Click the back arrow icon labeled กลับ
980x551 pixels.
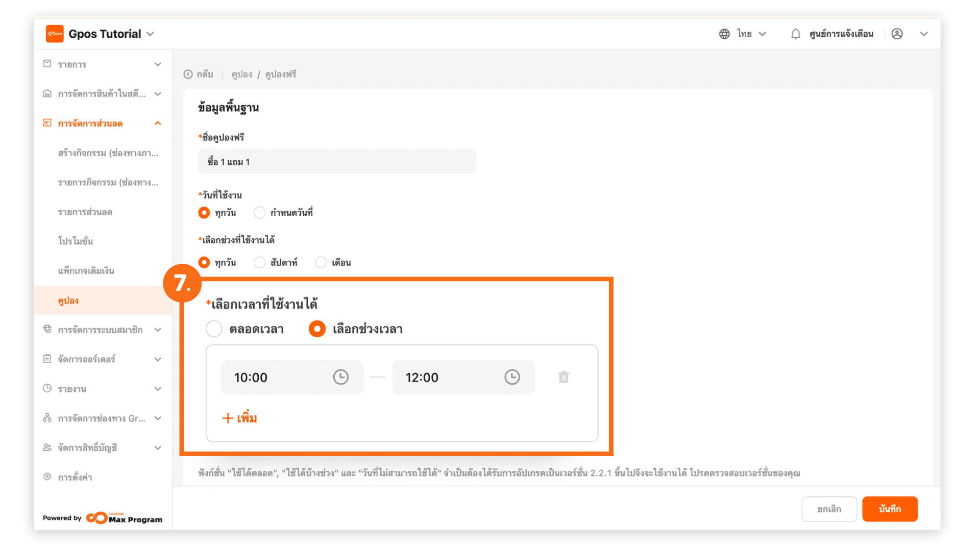188,74
